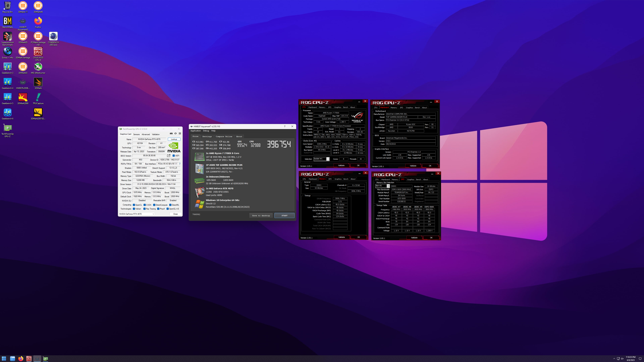Switch to the Sensors tab in GPU-Z
The height and width of the screenshot is (362, 644).
137,134
